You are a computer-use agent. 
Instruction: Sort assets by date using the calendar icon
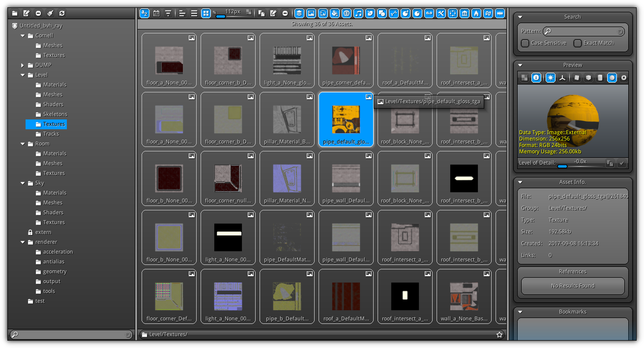[156, 13]
